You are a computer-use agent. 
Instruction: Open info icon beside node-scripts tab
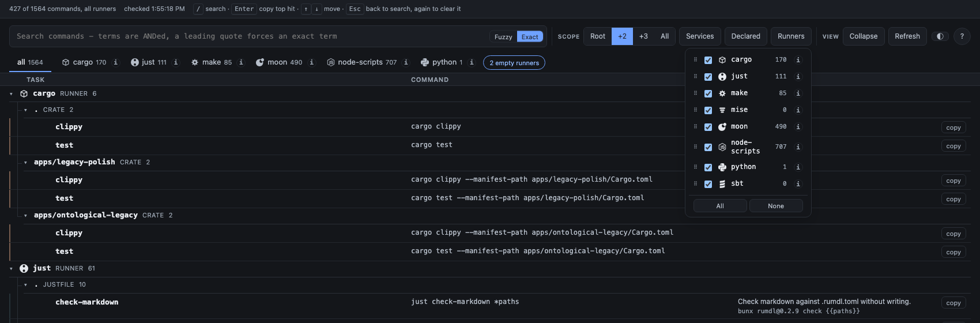pos(406,62)
